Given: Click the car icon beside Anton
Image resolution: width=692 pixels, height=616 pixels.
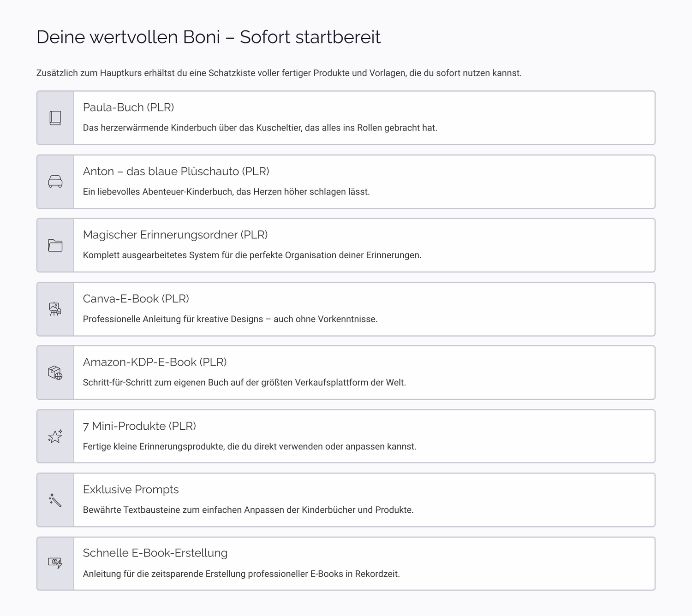Looking at the screenshot, I should click(x=55, y=182).
